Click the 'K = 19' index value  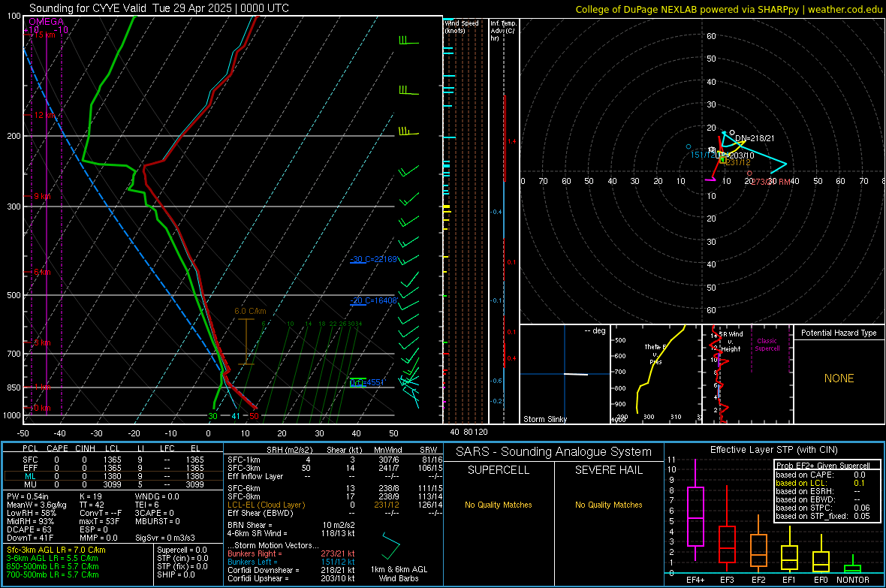[90, 496]
